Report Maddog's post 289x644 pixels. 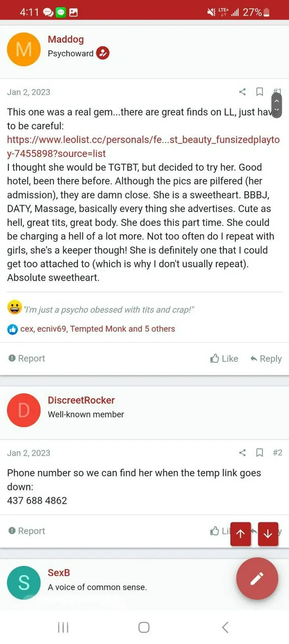click(27, 358)
